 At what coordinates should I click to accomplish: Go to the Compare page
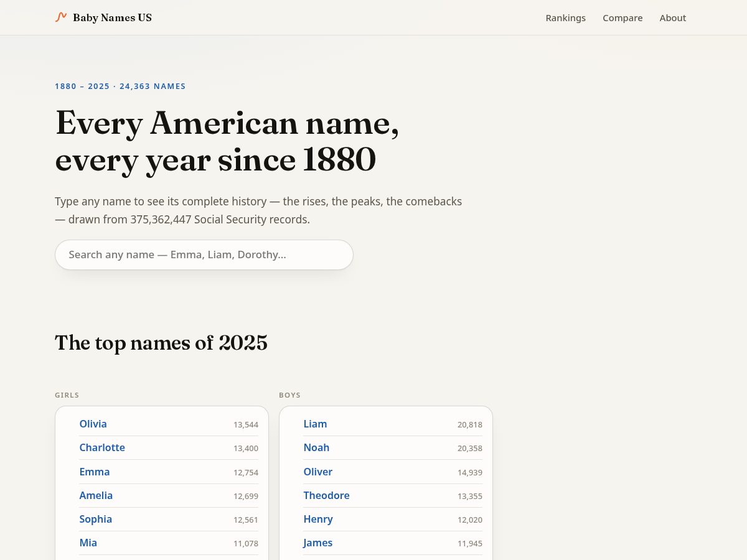[622, 18]
